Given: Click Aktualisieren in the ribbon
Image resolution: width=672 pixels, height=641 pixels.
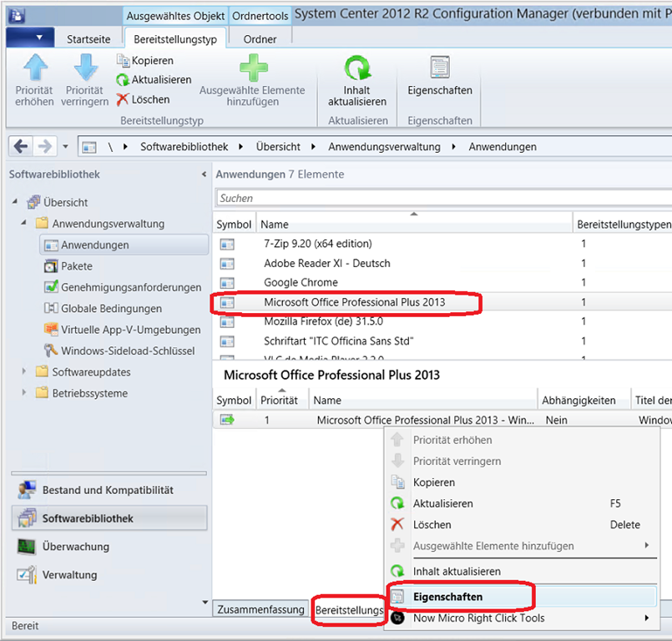Looking at the screenshot, I should pos(154,79).
